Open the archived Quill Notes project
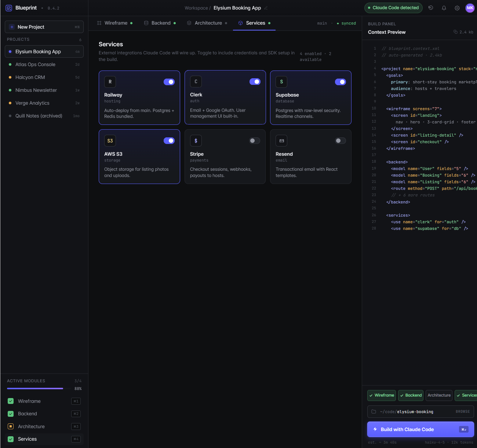The width and height of the screenshot is (477, 448). 44,116
